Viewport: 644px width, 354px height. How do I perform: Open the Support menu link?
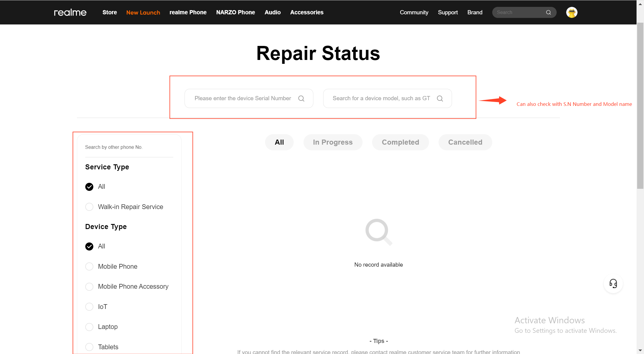448,13
